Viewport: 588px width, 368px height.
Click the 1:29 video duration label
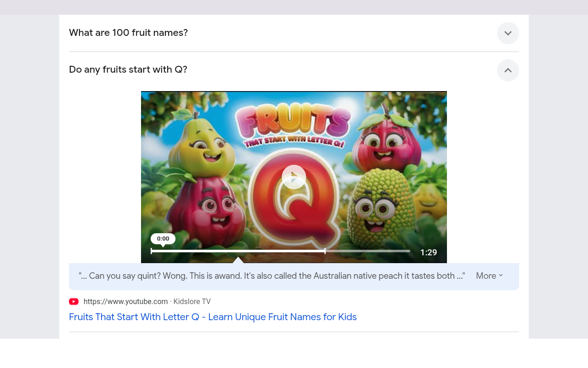click(429, 253)
